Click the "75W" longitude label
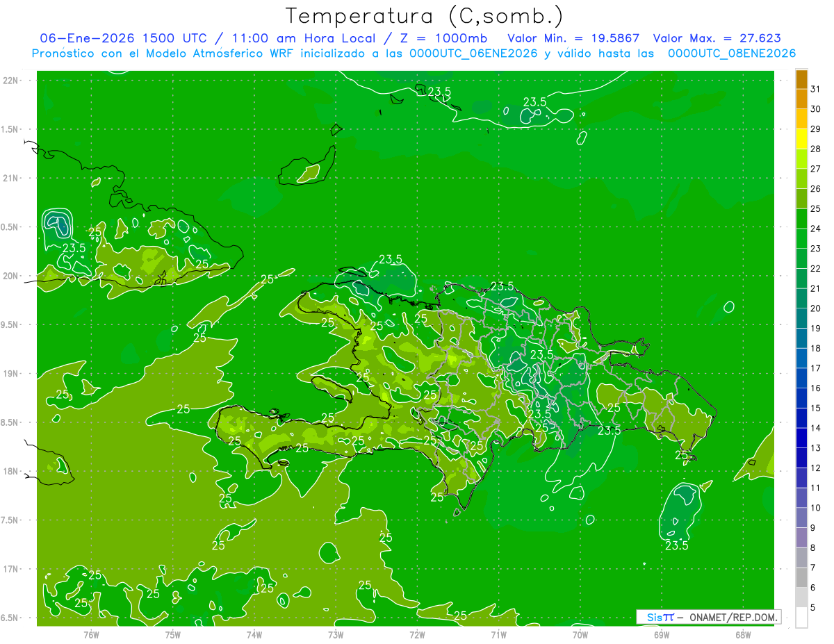Screen dimensions: 834x644 pyautogui.click(x=173, y=634)
